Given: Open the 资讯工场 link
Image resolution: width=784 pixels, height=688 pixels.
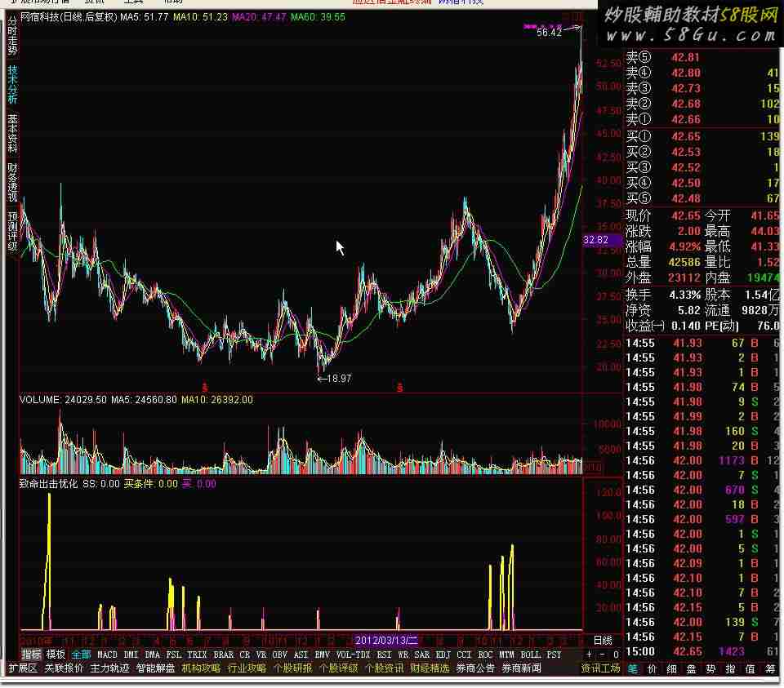Looking at the screenshot, I should pyautogui.click(x=600, y=668).
